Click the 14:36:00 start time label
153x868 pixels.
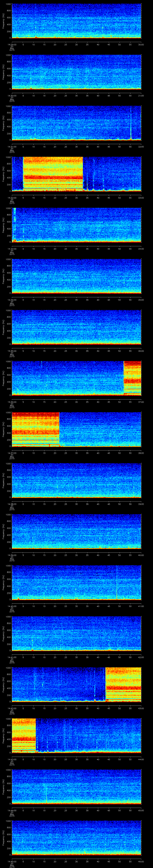12,402
